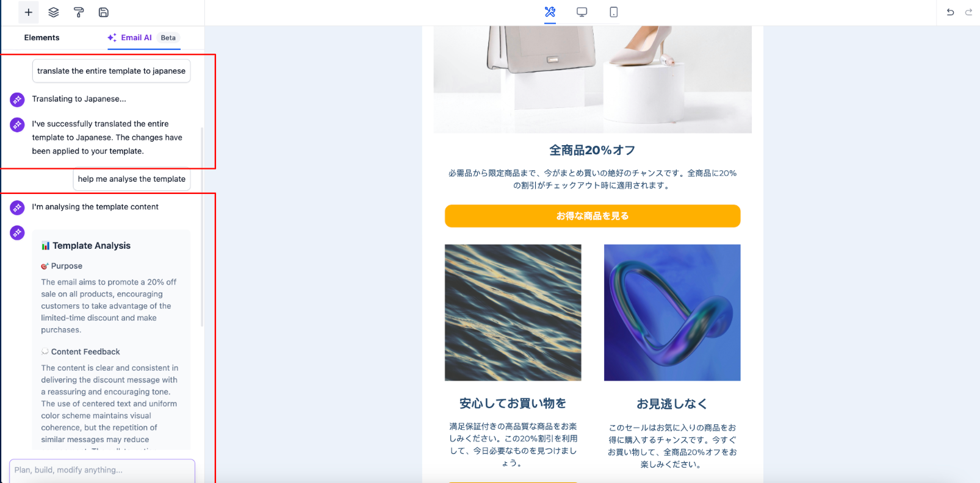Click AI avatar beside Template Analysis card
Viewport: 980px width, 483px height.
17,232
